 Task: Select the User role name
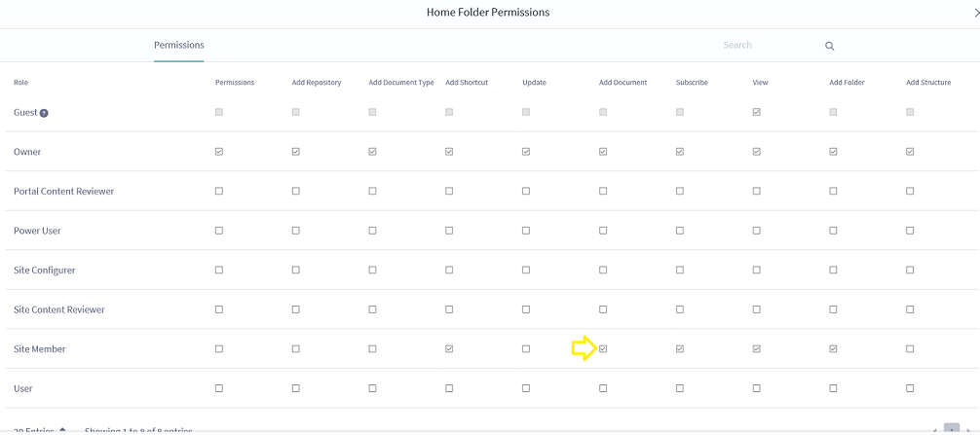click(23, 388)
